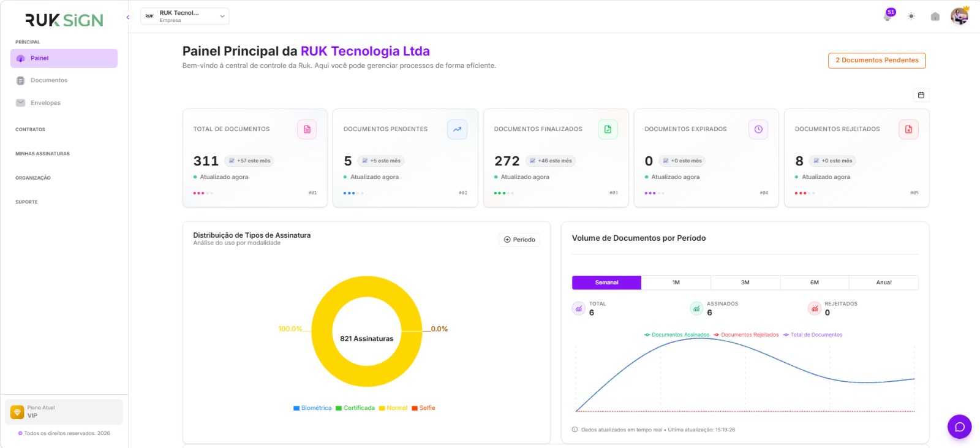Image resolution: width=980 pixels, height=448 pixels.
Task: Toggle Total de Documentos chart legend
Action: click(x=813, y=335)
